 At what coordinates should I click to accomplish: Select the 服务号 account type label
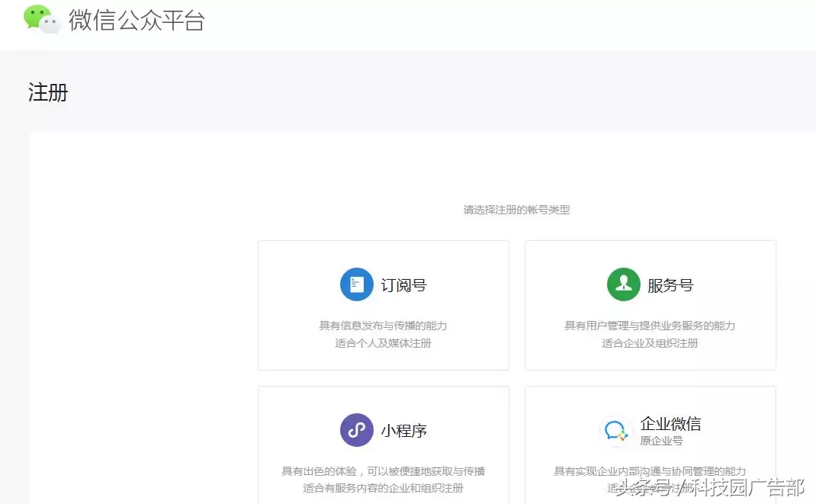point(670,285)
